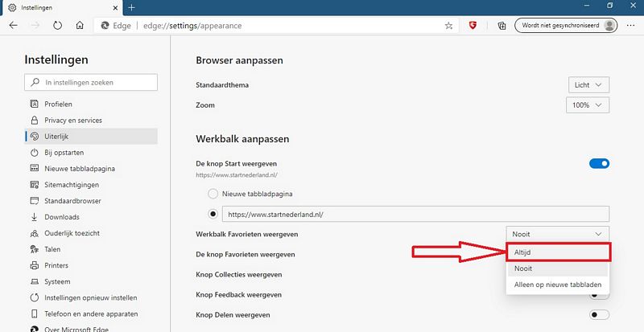Screen dimensions: 644x332
Task: Collapse the Werkbalk Favorieten Nooit dropdown
Action: pos(557,234)
